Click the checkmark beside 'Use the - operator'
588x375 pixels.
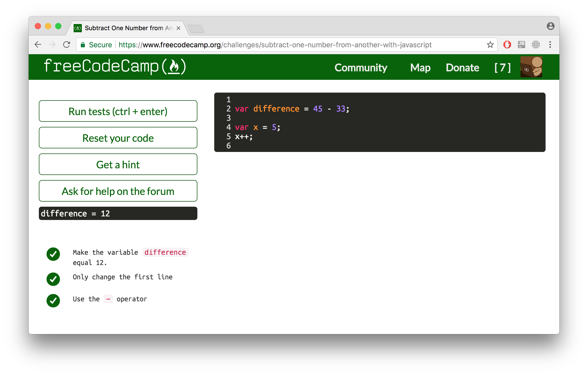[53, 301]
